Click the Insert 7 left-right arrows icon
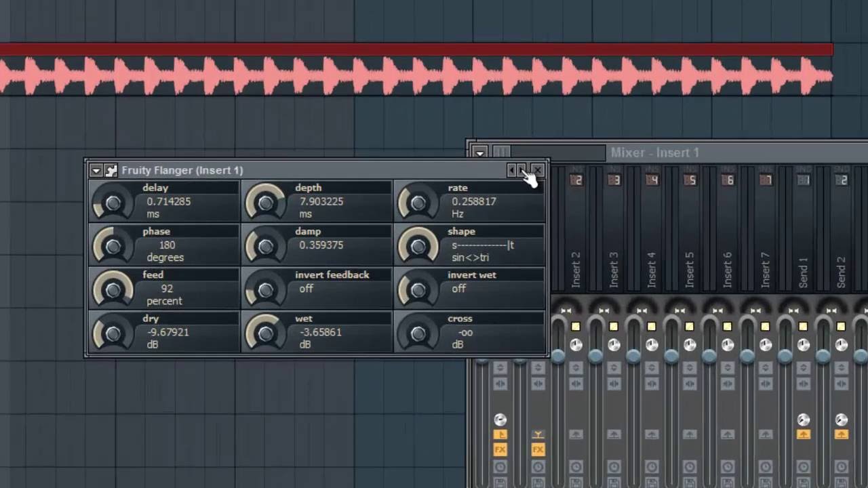Screen dimensions: 868x488 click(x=766, y=384)
